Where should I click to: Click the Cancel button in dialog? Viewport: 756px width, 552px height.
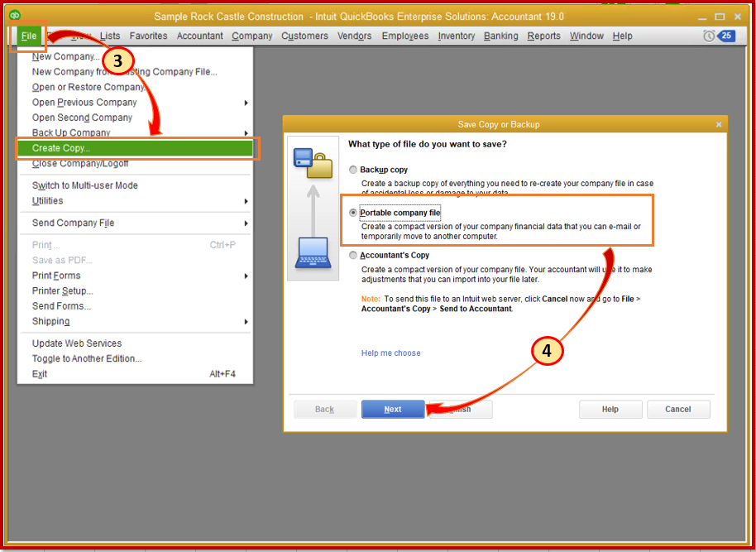point(678,409)
